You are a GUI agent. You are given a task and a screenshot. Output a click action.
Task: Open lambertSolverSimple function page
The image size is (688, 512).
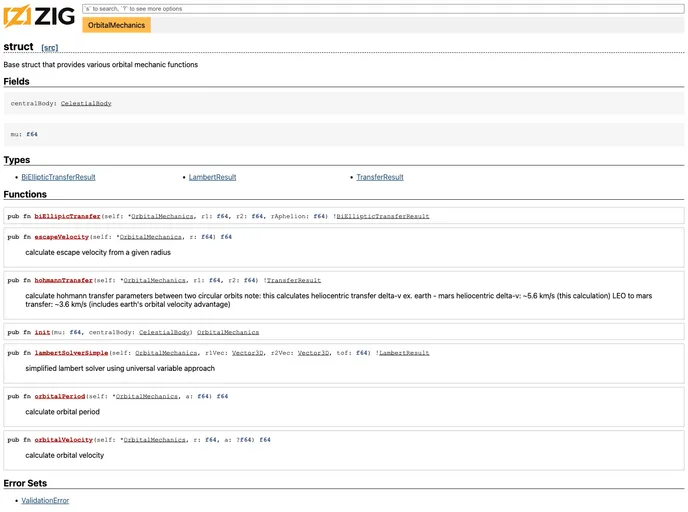pos(71,353)
